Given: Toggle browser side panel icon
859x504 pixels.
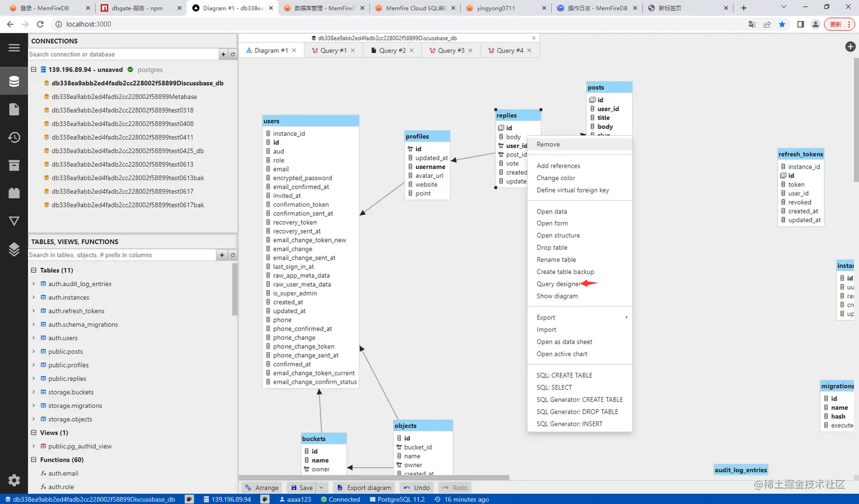Looking at the screenshot, I should (x=800, y=24).
